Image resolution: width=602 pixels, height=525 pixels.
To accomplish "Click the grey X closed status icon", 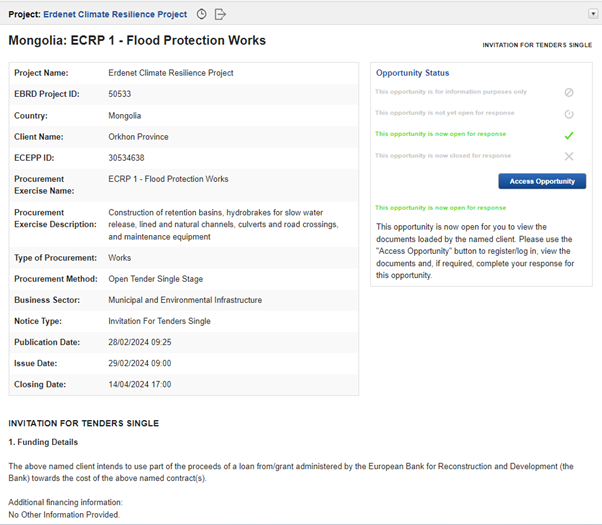I will tap(568, 156).
